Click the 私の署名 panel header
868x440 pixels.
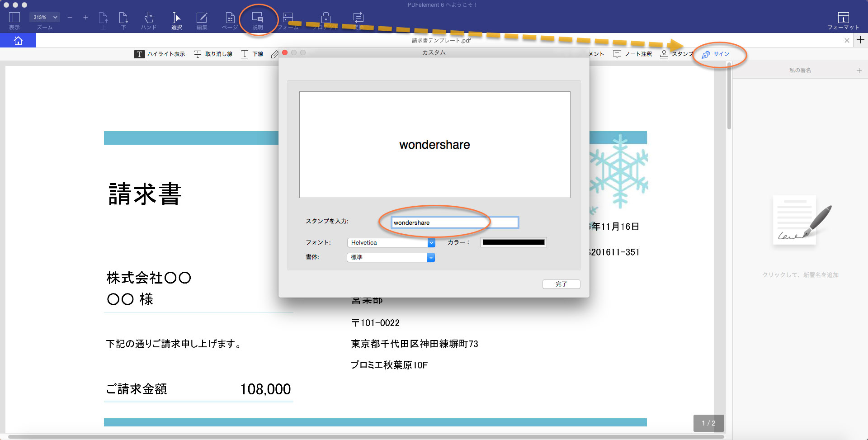[x=800, y=71]
